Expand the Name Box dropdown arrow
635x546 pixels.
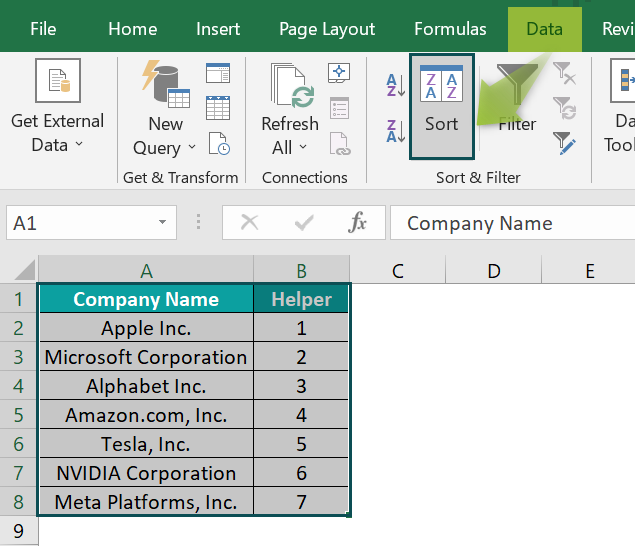click(162, 222)
